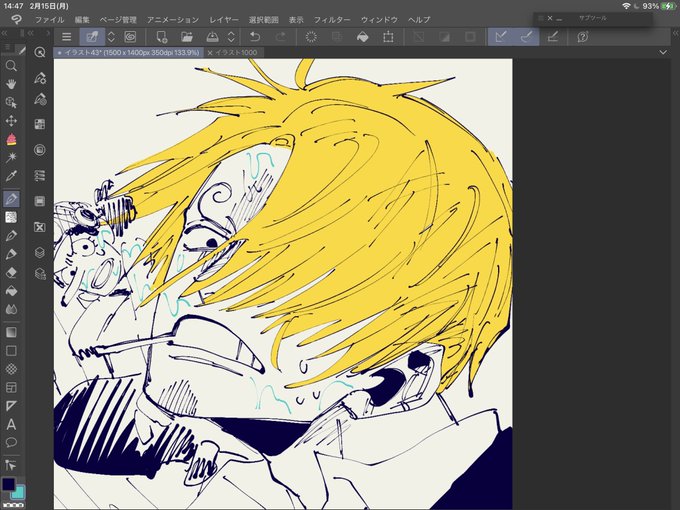Create a new canvas file
This screenshot has height=510, width=680.
(x=162, y=37)
